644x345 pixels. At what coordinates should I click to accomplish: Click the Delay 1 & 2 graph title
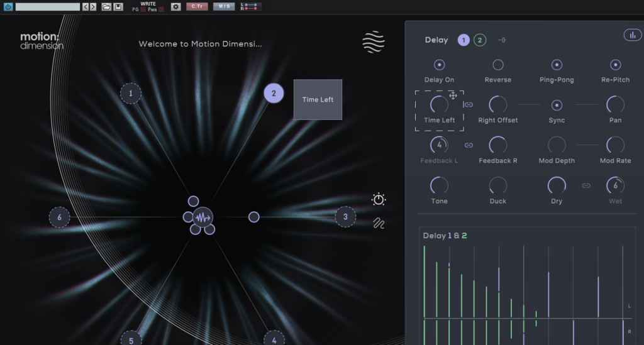(x=445, y=236)
